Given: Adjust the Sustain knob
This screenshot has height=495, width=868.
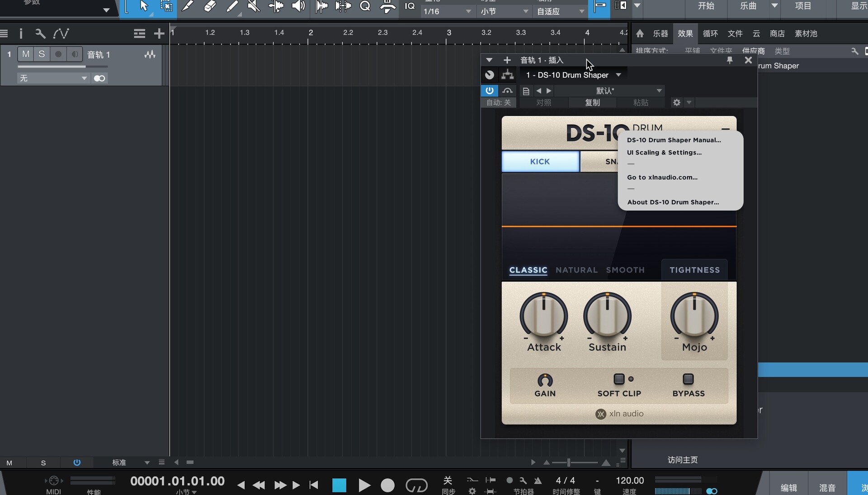Looking at the screenshot, I should coord(607,316).
